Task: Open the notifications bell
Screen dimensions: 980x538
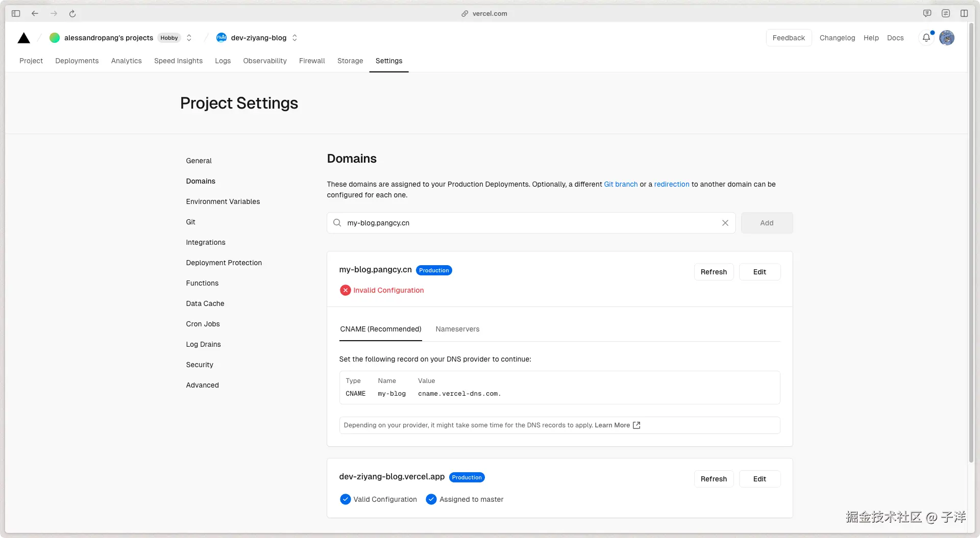Action: (x=926, y=38)
